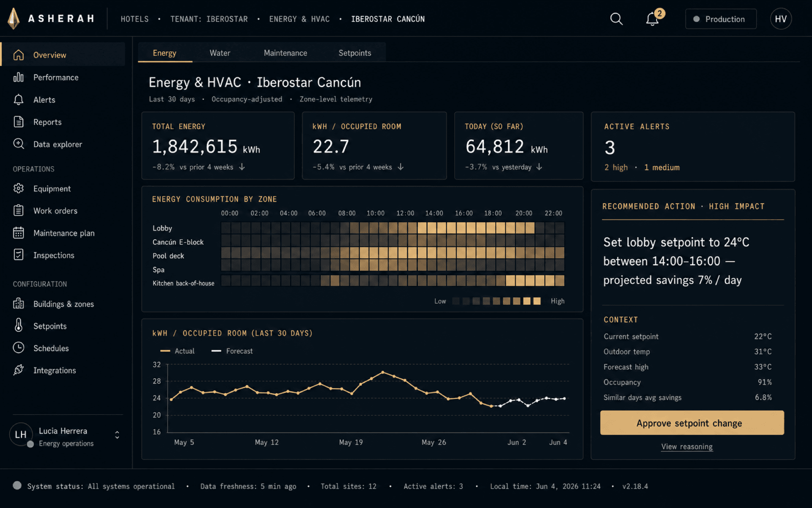This screenshot has height=508, width=812.
Task: Approve setpoint change button
Action: [x=692, y=422]
